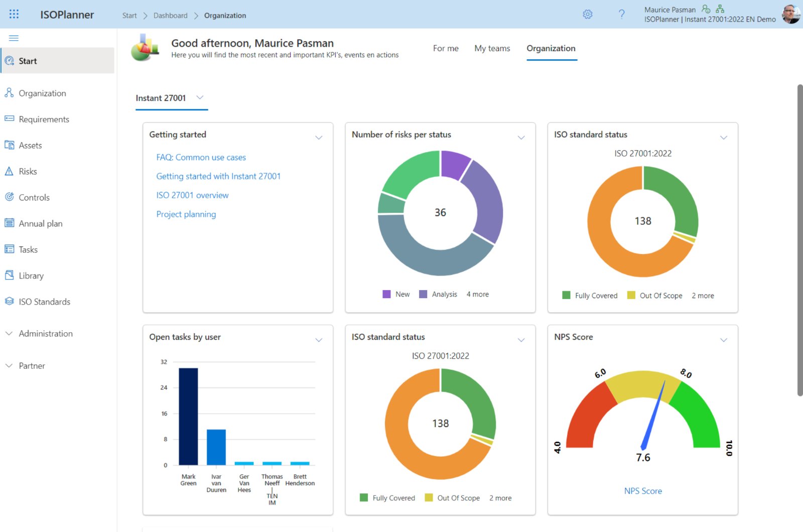The height and width of the screenshot is (532, 803).
Task: Open the Project planning link
Action: [x=186, y=214]
